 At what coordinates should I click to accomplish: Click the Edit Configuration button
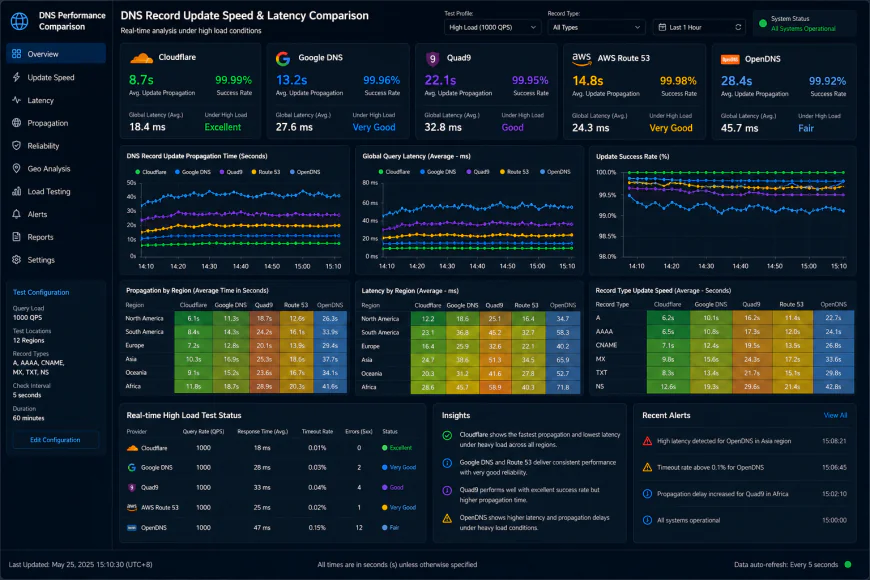pyautogui.click(x=55, y=440)
